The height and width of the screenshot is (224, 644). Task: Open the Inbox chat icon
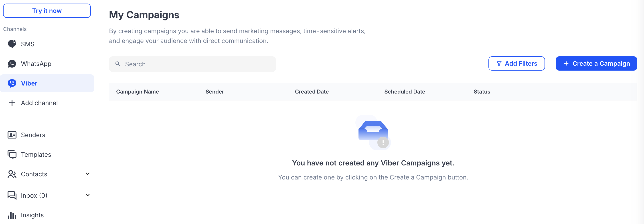(x=11, y=195)
